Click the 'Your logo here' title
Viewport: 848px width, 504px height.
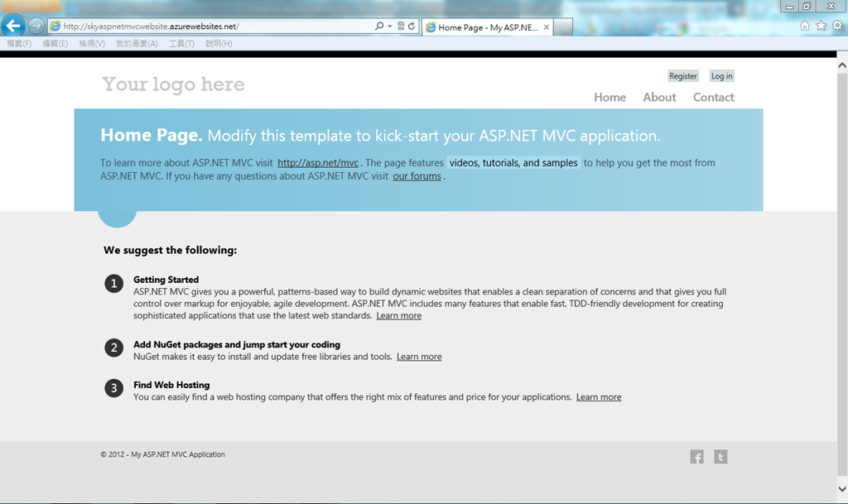[x=173, y=84]
